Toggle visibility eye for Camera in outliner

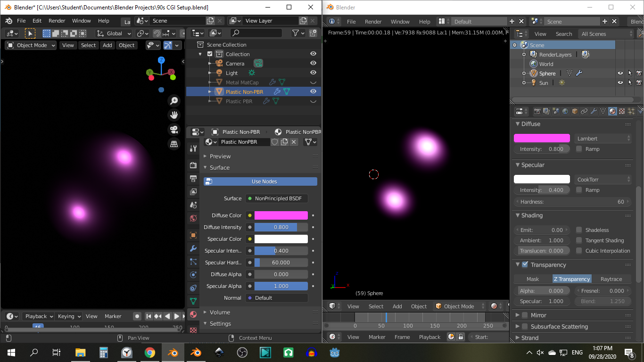click(313, 63)
